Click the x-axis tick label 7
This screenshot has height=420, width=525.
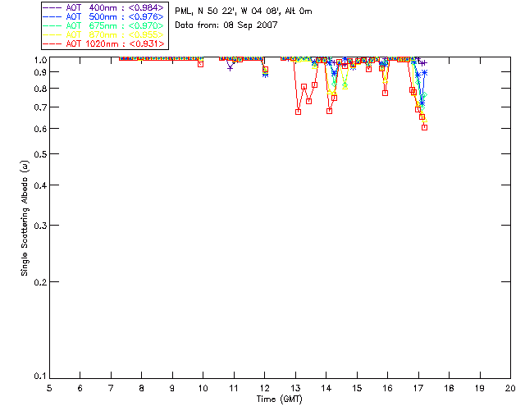point(111,389)
